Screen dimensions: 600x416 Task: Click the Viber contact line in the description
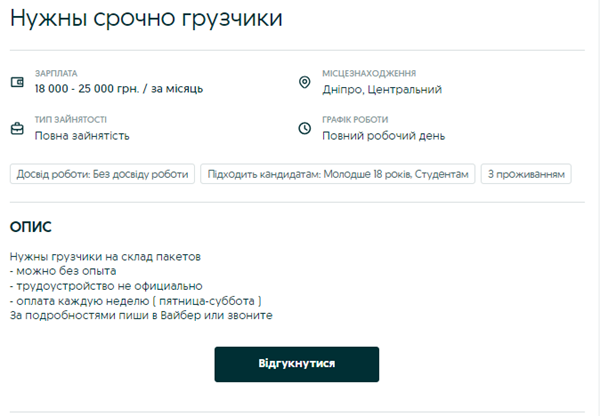coord(140,315)
